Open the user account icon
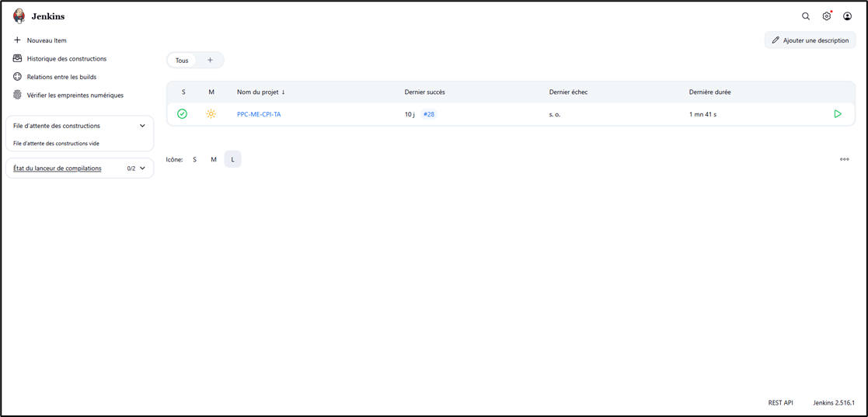 pos(848,16)
